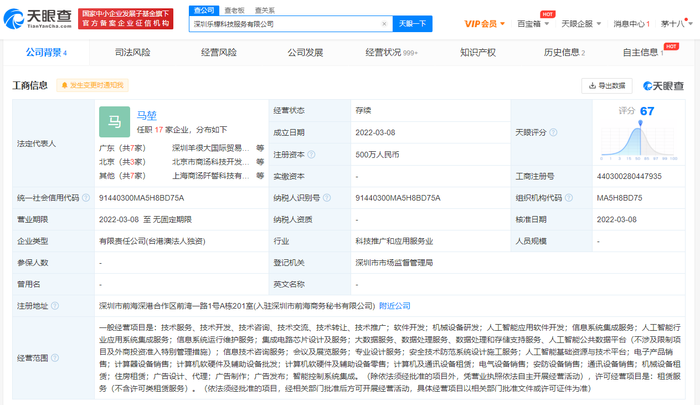Click the help icon next to 经营范围
700x405 pixels.
[55, 358]
